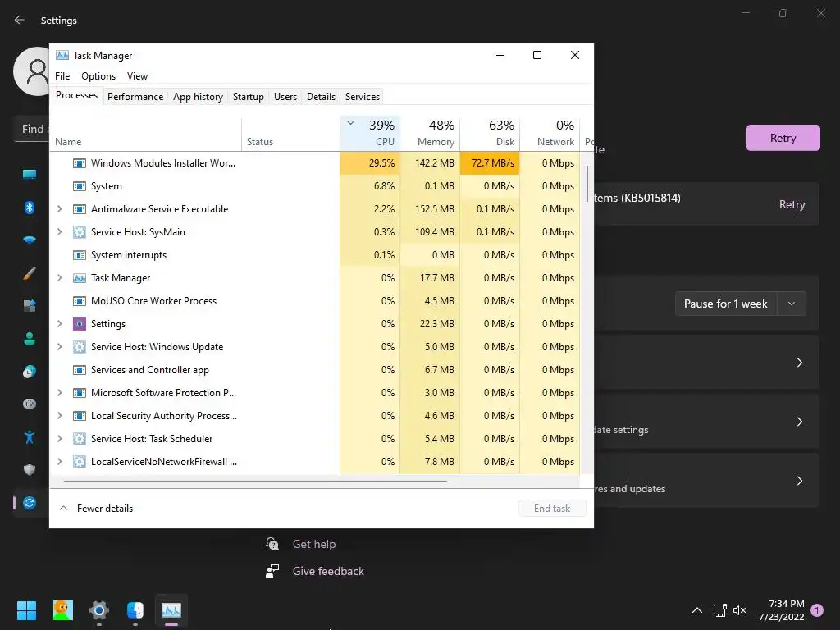Screen dimensions: 840x630
Task: Click the Pause for 1 week button
Action: (725, 304)
